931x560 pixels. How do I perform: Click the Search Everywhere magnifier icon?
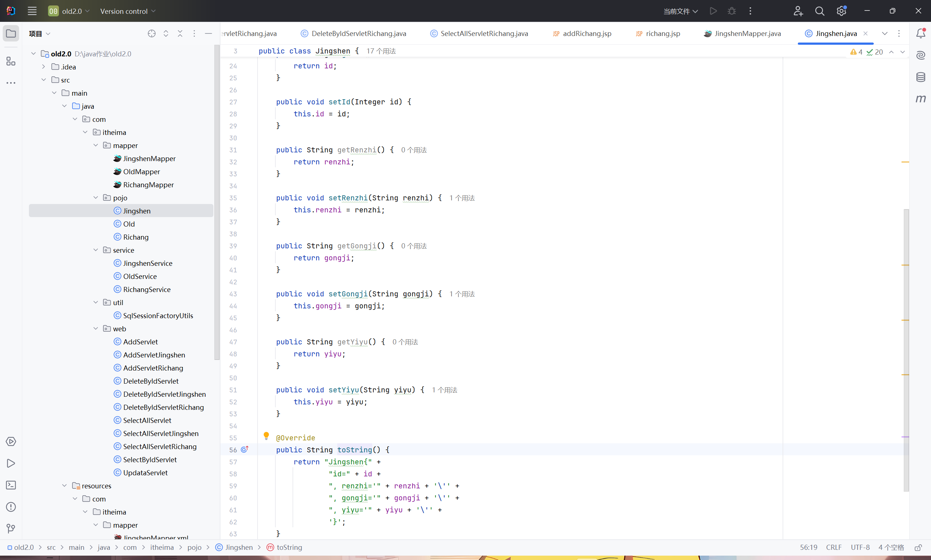820,11
